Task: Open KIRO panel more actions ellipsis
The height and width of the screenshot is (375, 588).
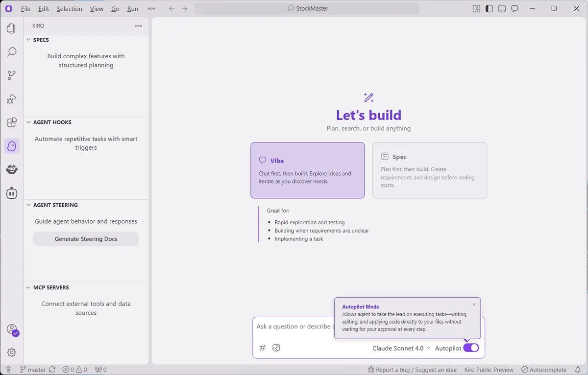Action: coord(138,26)
